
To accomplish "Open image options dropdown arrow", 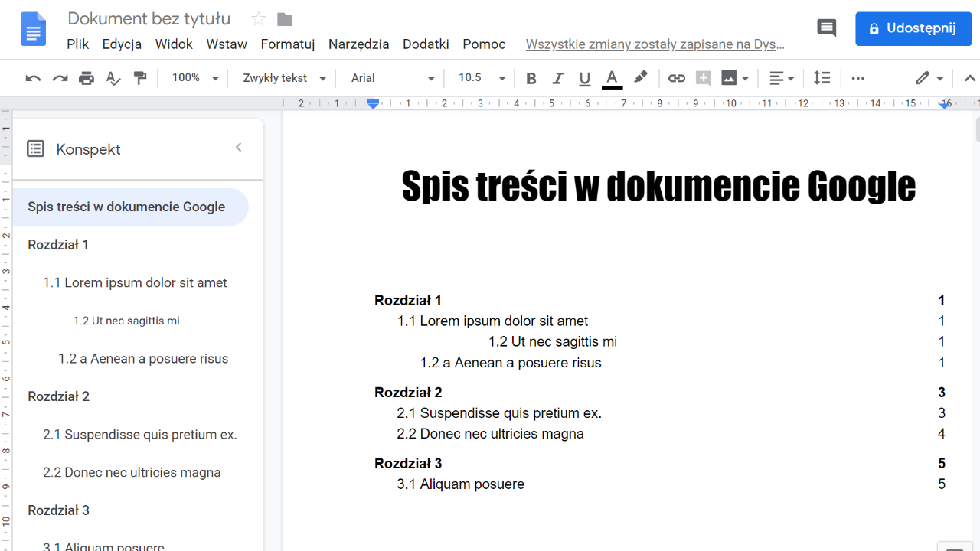I will pyautogui.click(x=746, y=78).
